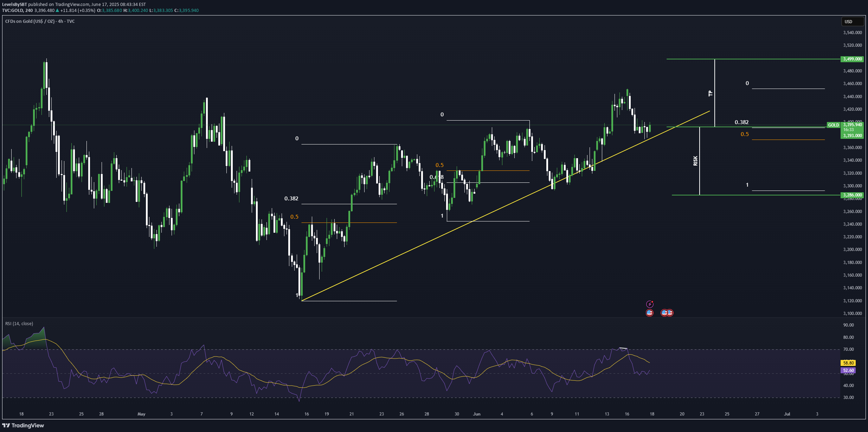Click the Jun label on time axis

coord(477,414)
